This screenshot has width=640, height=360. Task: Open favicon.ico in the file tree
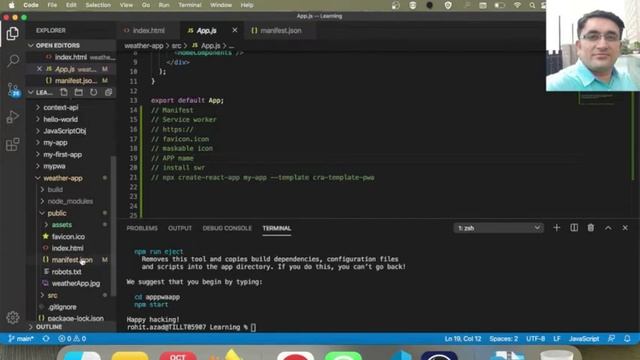pyautogui.click(x=68, y=236)
